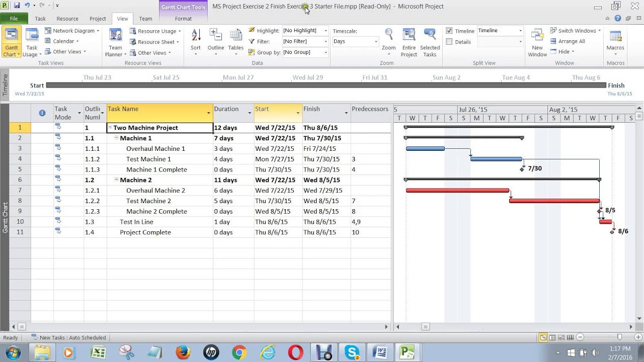Open Excel from the taskbar
644x362 pixels.
coord(98,352)
